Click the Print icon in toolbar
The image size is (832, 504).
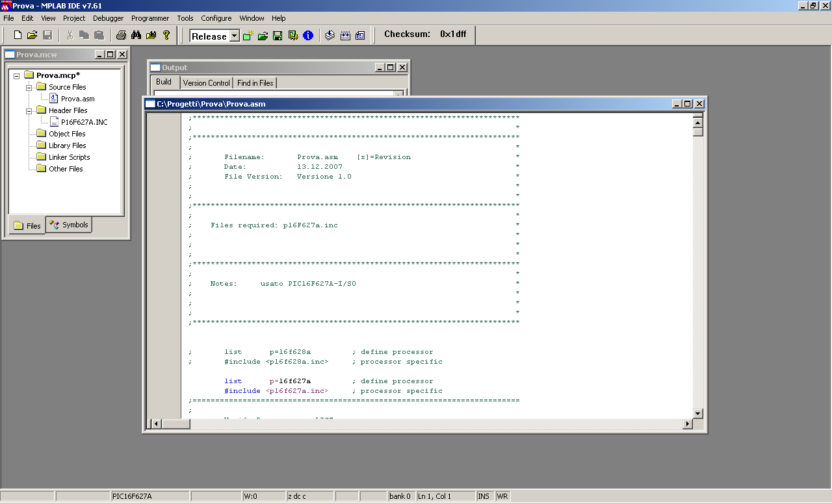121,35
